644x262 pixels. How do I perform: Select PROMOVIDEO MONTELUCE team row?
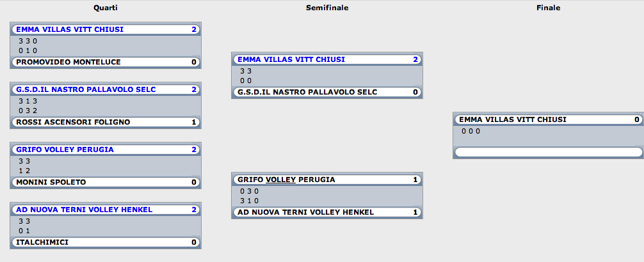106,63
